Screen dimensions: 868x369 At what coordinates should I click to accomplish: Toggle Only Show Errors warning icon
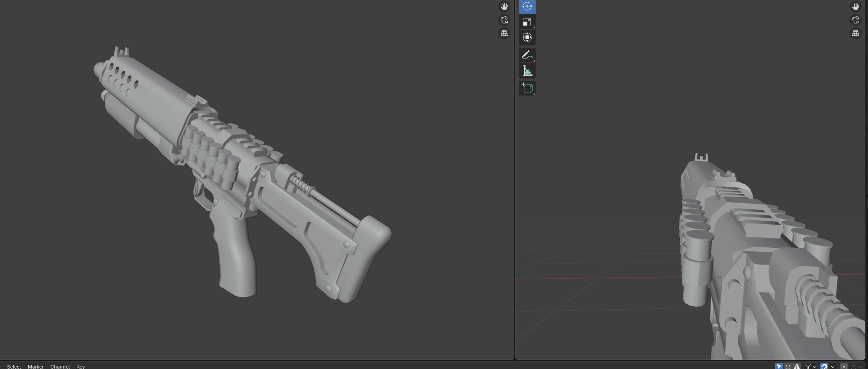[797, 366]
